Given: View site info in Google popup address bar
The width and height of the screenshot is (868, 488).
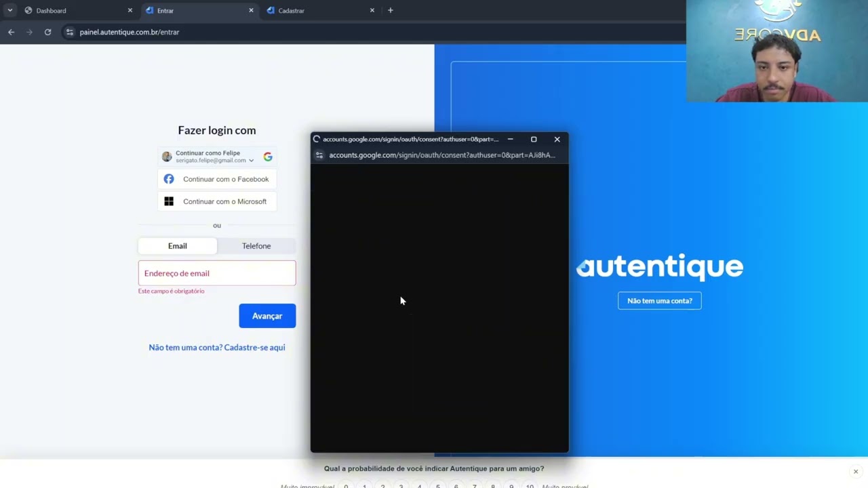Looking at the screenshot, I should [x=319, y=155].
